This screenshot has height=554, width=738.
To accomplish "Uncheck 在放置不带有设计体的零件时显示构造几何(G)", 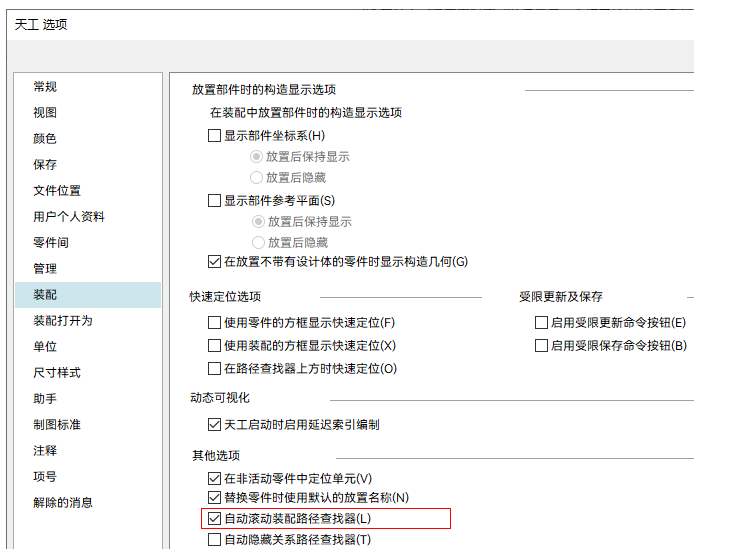I will tap(214, 262).
